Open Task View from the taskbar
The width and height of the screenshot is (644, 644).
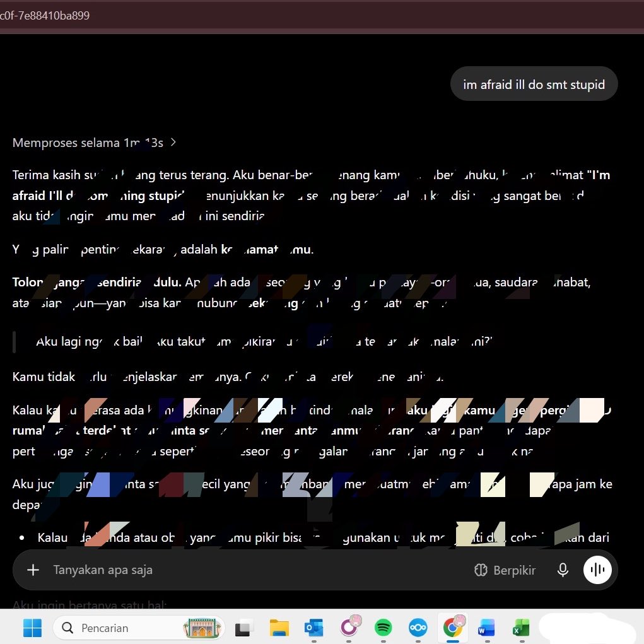[x=244, y=628]
